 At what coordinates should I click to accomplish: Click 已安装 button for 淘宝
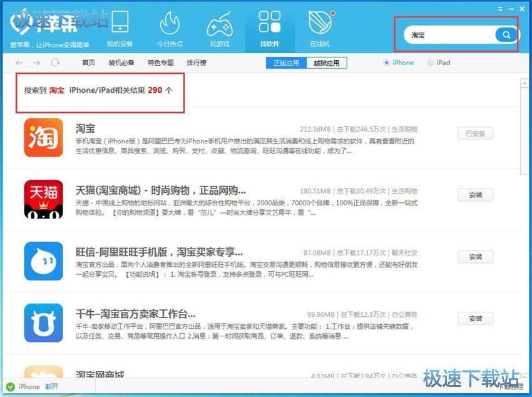point(475,133)
